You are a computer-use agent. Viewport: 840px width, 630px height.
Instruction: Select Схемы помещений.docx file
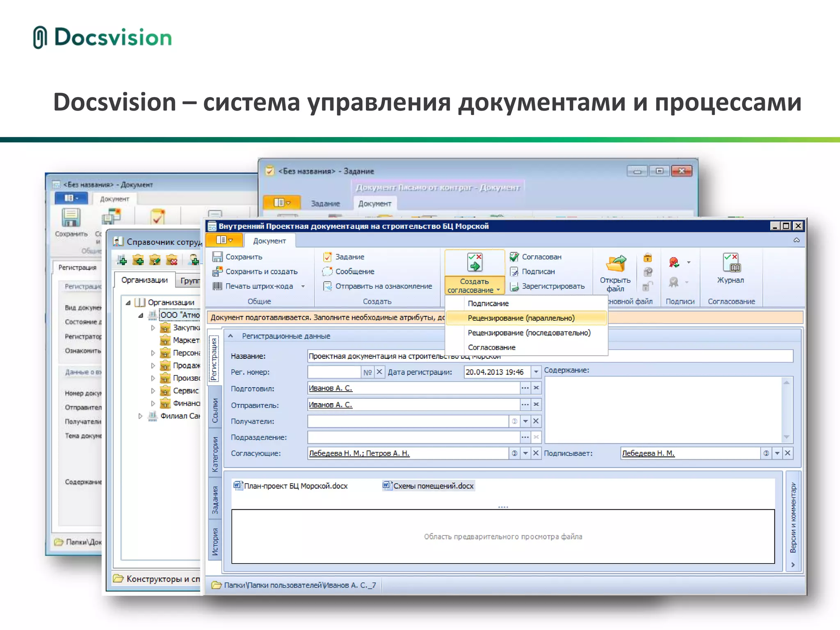[x=429, y=486]
